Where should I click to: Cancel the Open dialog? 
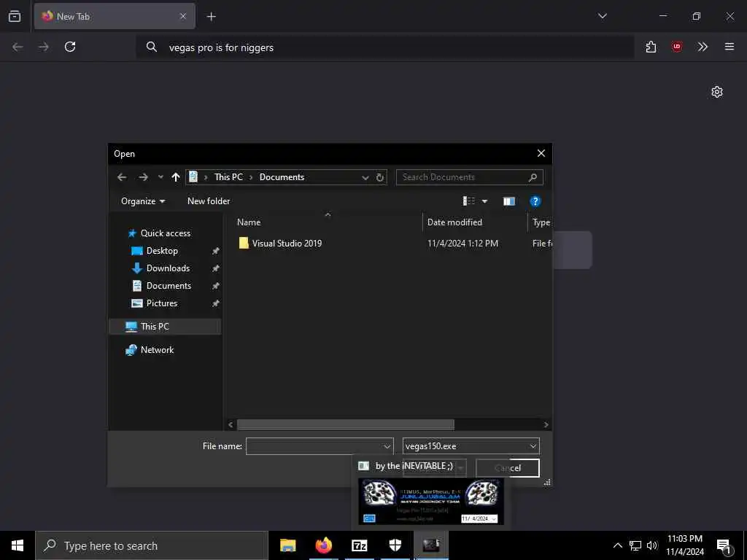508,468
